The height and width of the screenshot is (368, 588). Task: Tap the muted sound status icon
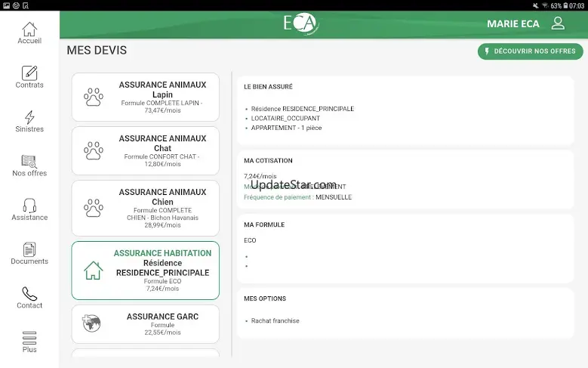pyautogui.click(x=535, y=5)
